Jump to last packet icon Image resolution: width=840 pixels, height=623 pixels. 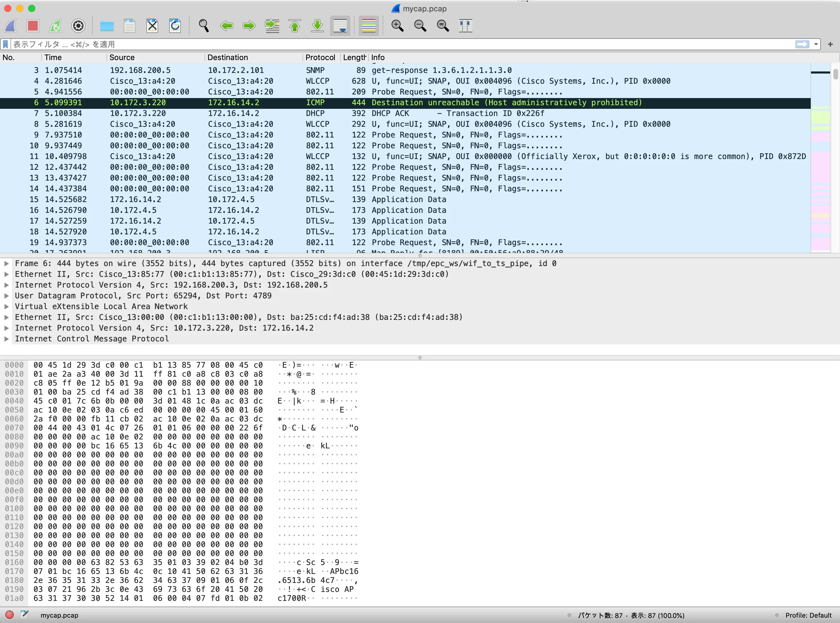(x=317, y=26)
